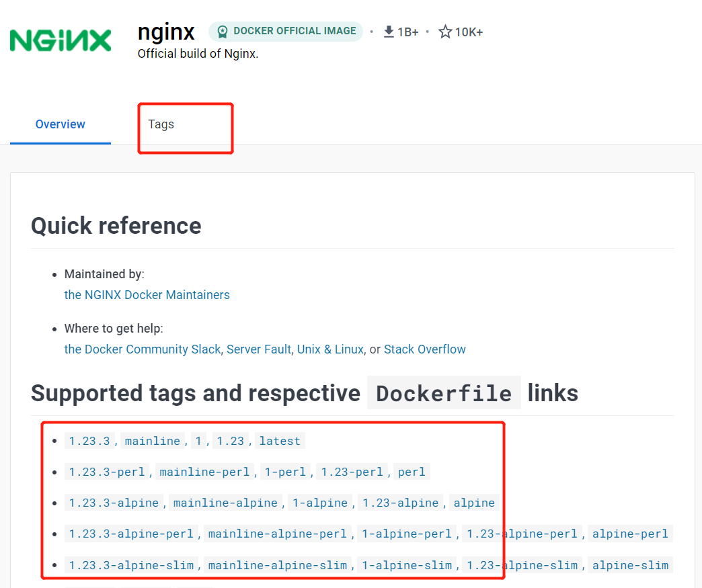Click the 'Where to get help:' text
Viewport: 702px width, 588px height.
[114, 329]
